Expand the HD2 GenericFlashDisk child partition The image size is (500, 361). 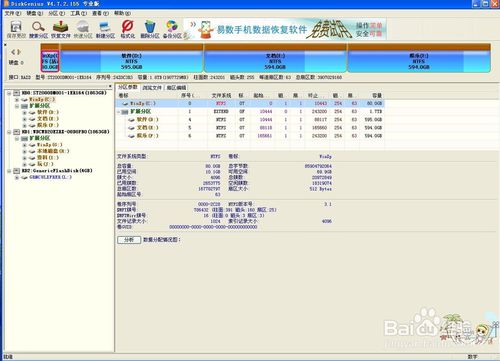[17, 178]
